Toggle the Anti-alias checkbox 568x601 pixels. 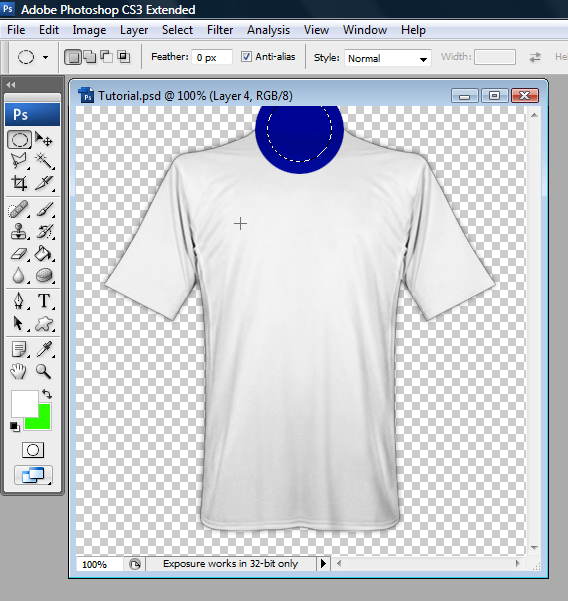click(x=246, y=57)
